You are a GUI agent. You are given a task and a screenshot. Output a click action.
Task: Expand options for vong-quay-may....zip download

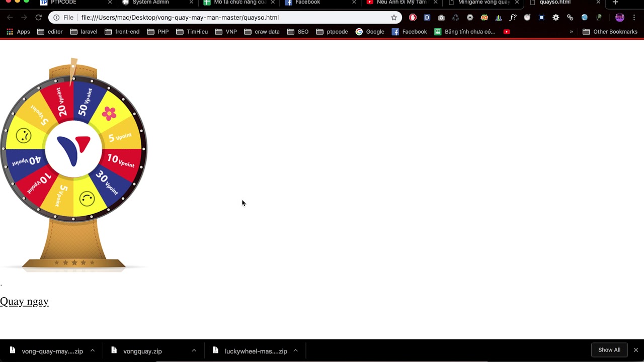93,350
